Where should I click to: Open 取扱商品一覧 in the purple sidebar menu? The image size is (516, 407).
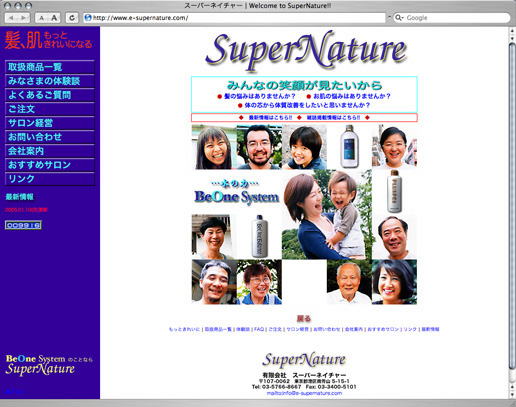coord(50,67)
